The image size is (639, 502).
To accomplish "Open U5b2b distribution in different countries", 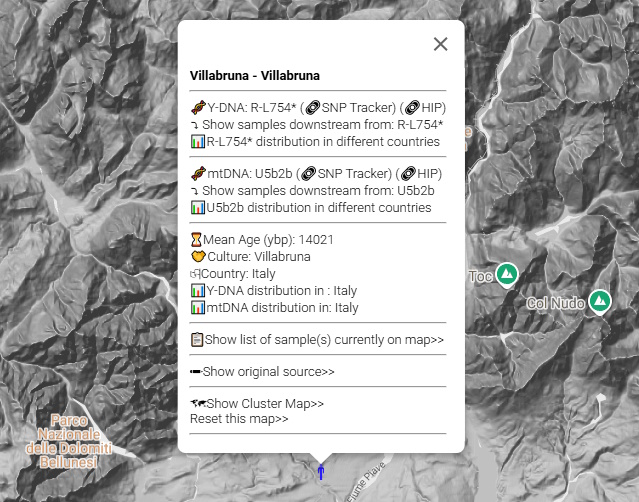I will pyautogui.click(x=318, y=208).
